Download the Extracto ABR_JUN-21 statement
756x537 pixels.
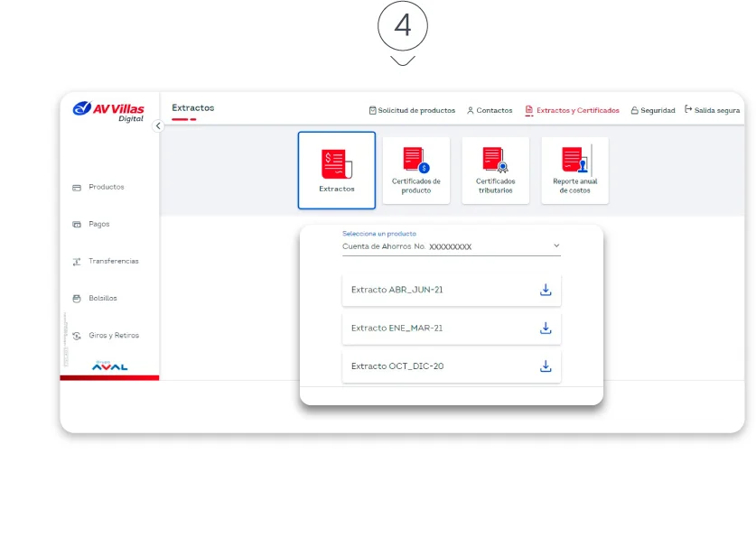tap(545, 290)
